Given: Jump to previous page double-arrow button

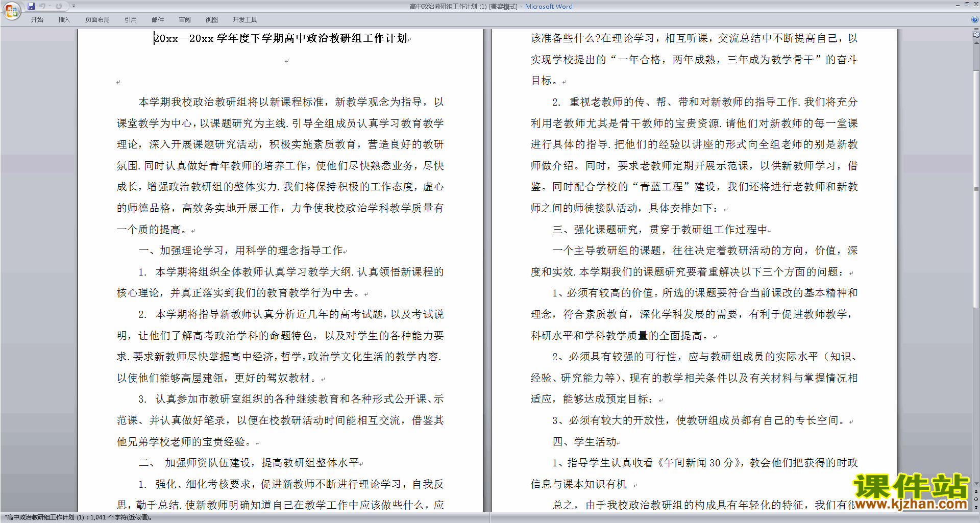Looking at the screenshot, I should (x=976, y=491).
